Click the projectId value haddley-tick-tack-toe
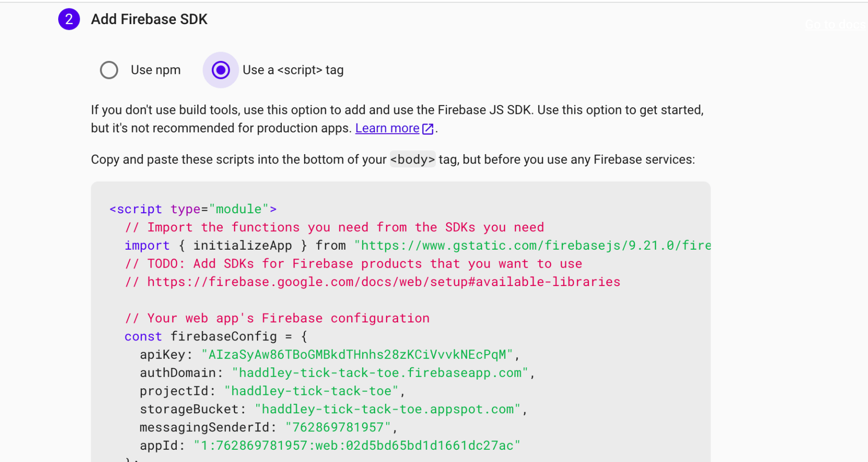Image resolution: width=868 pixels, height=462 pixels. coord(311,391)
